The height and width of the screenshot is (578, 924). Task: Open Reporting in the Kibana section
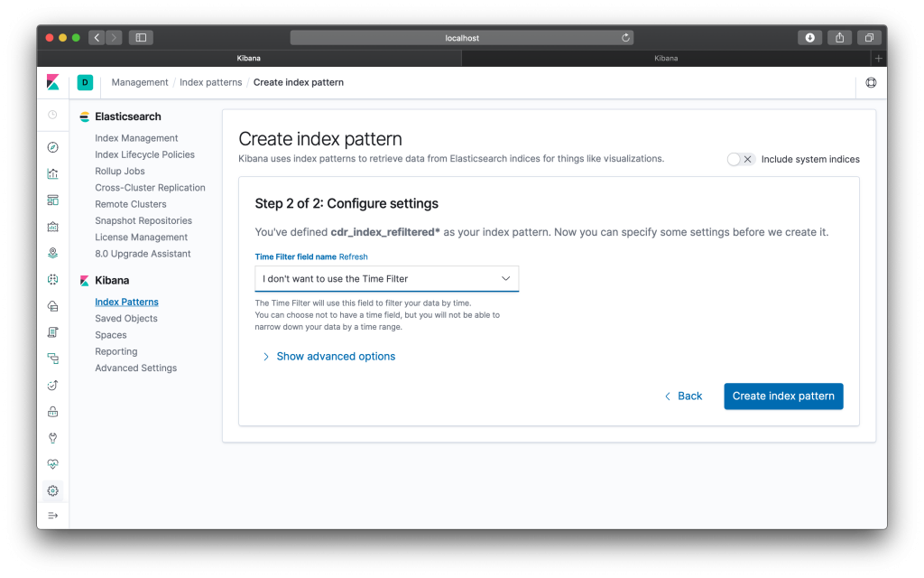click(116, 351)
